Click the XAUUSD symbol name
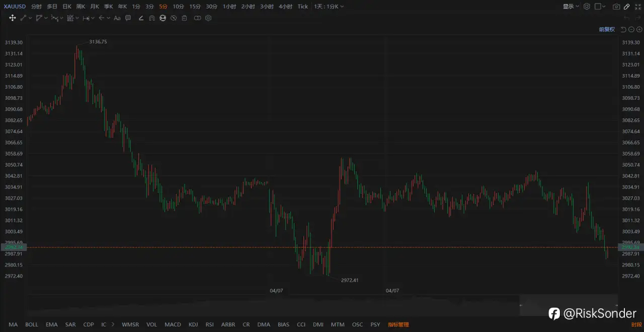This screenshot has height=332, width=644. tap(15, 7)
